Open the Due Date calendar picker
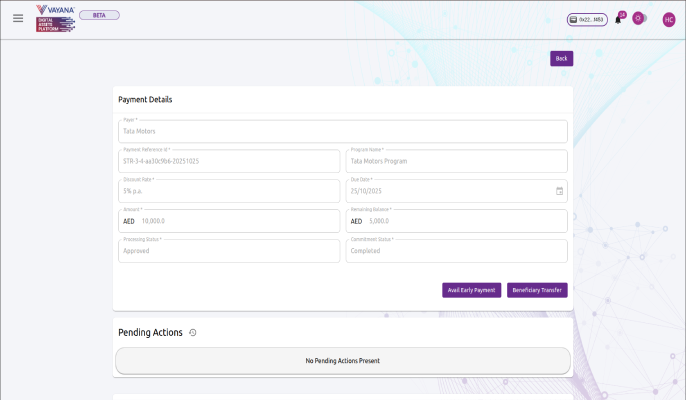686x400 pixels. (559, 191)
